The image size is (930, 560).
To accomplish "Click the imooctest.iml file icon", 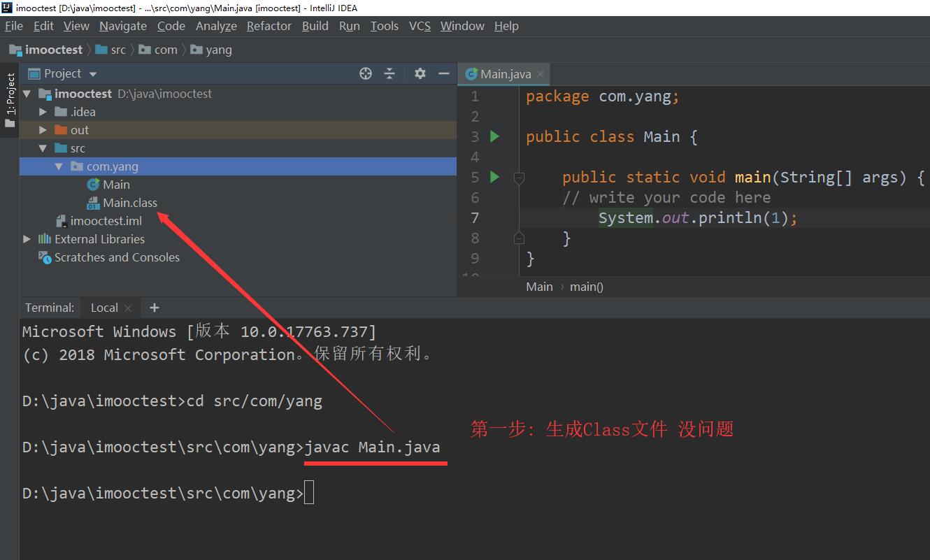I will [x=61, y=221].
